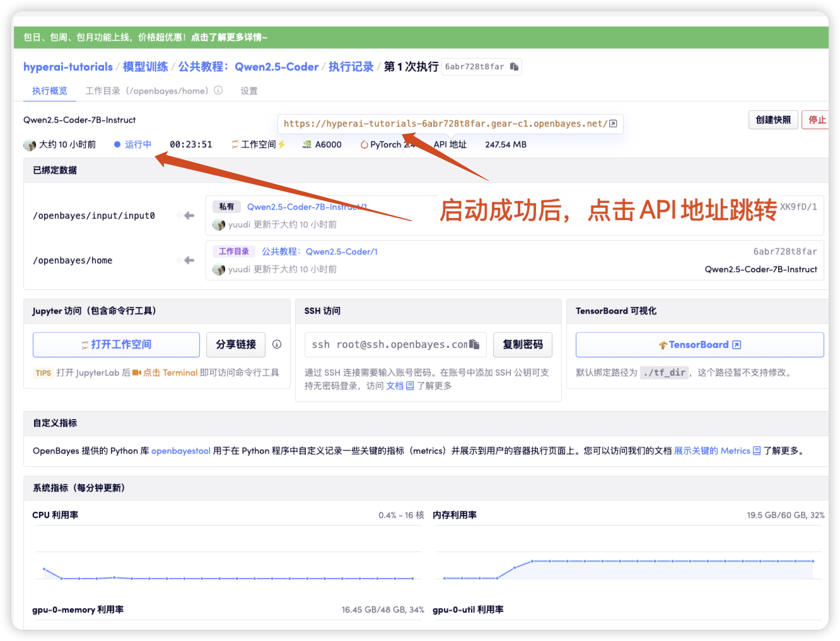Open the Qwen2.5-Coder-7B-Instruct/1 dataset link
Viewport: 840px width, 641px height.
(x=306, y=207)
